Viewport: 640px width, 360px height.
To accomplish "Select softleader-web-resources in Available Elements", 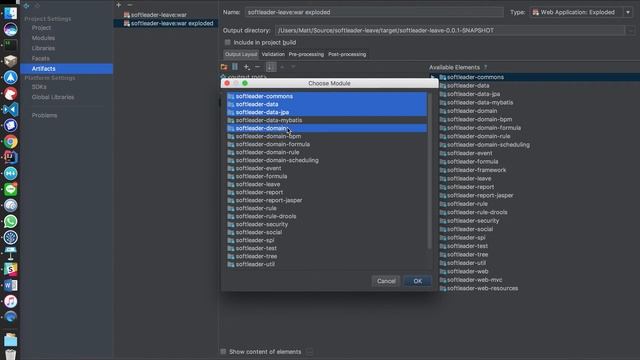I will pyautogui.click(x=482, y=288).
